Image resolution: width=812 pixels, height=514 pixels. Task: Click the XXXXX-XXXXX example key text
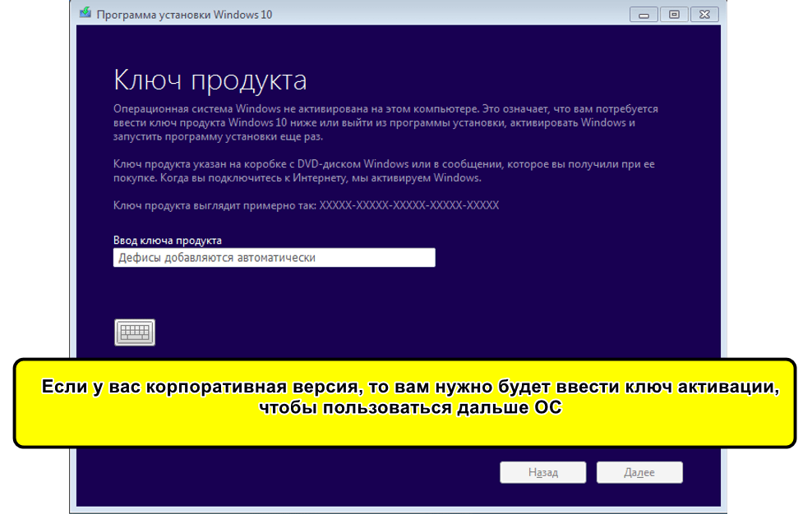(408, 205)
